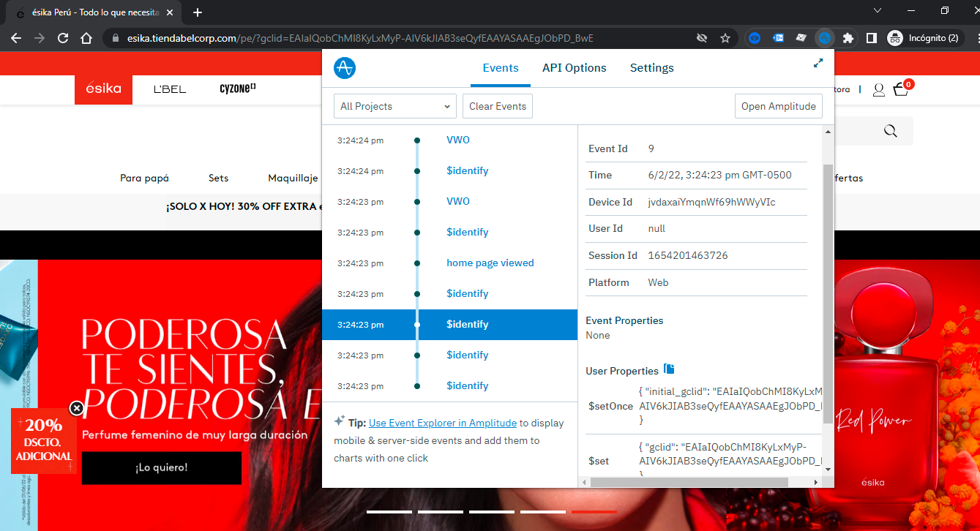
Task: Switch to the API Options tab
Action: click(575, 68)
